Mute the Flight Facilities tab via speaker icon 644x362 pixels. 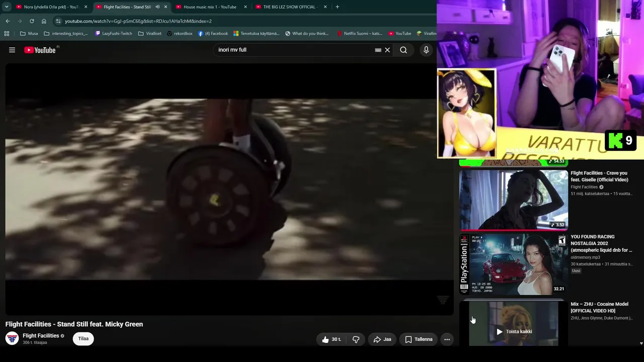pos(157,7)
